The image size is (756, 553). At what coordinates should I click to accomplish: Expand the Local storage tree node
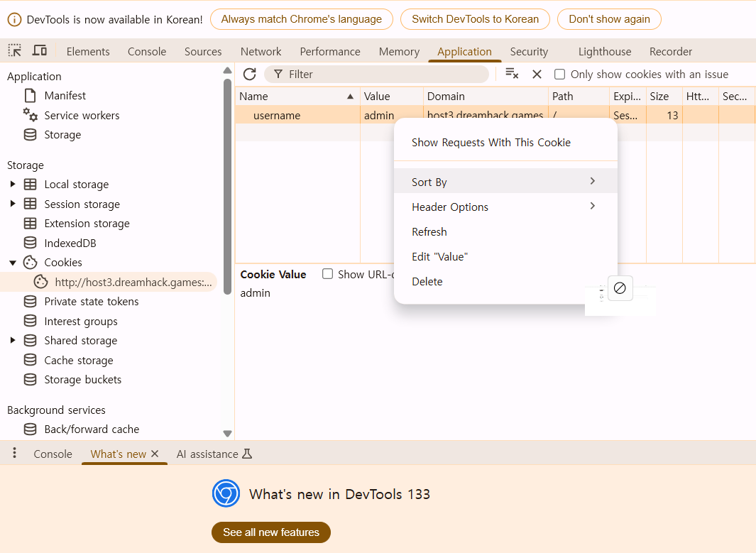(x=13, y=184)
